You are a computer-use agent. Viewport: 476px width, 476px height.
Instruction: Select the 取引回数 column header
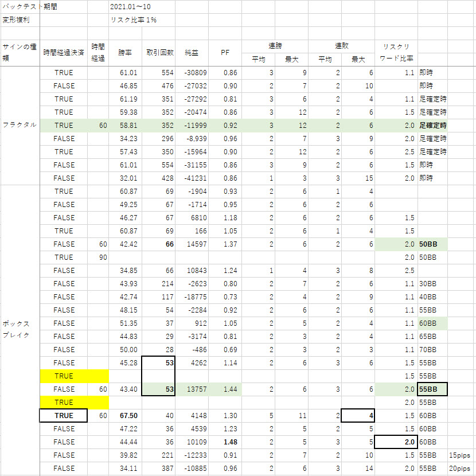(158, 53)
